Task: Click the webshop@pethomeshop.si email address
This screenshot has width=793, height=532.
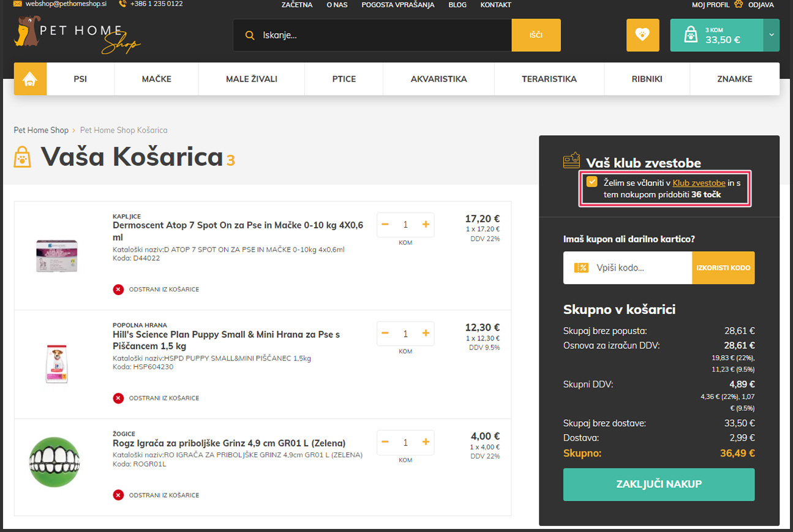Action: pos(65,4)
